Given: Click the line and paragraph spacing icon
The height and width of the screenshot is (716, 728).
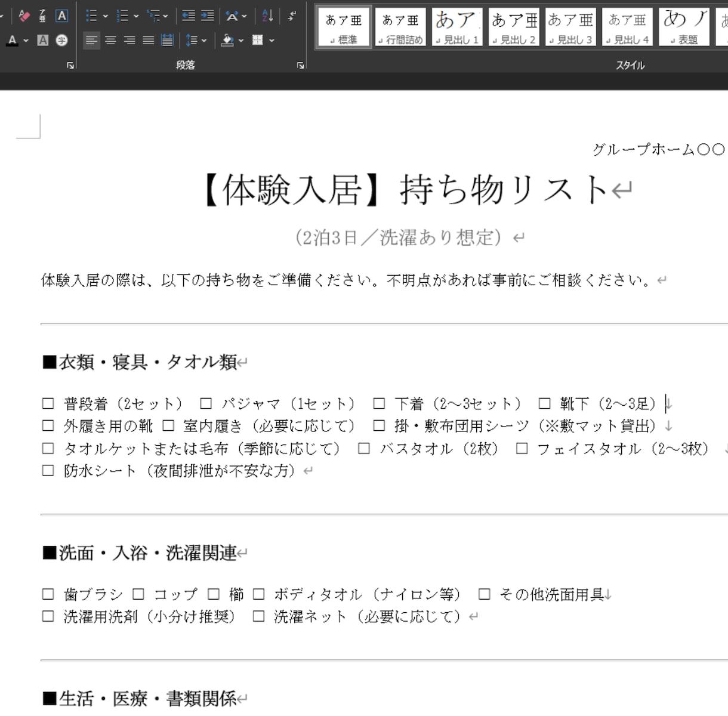Looking at the screenshot, I should tap(191, 41).
